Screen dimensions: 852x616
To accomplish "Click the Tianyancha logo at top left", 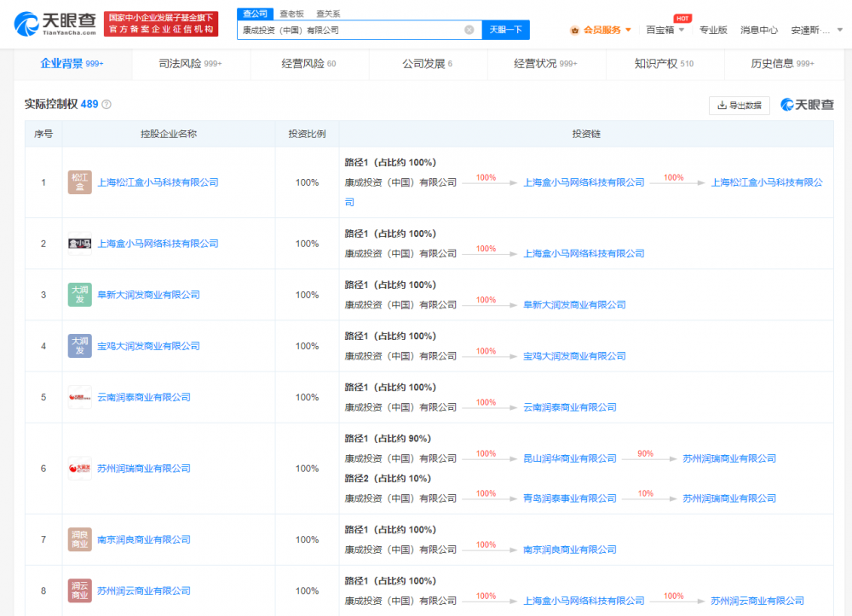I will 55,24.
